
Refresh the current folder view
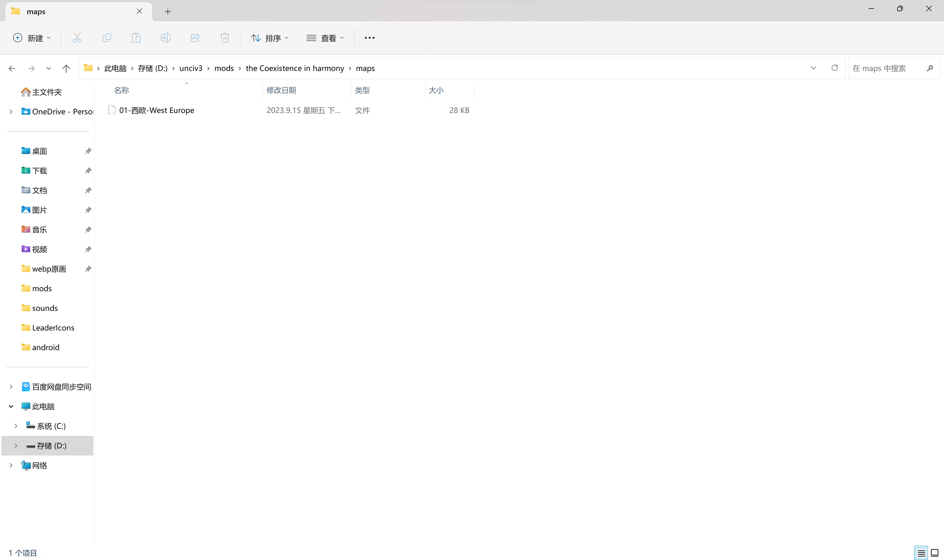[834, 68]
